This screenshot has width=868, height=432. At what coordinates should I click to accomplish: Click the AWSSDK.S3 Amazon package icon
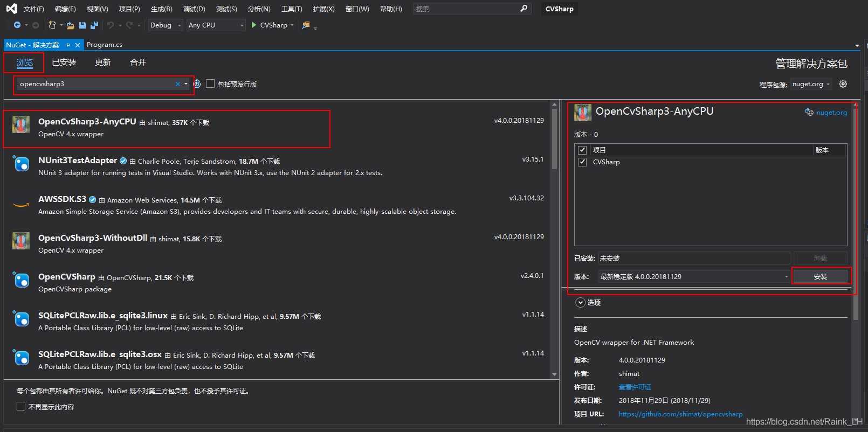tap(21, 204)
